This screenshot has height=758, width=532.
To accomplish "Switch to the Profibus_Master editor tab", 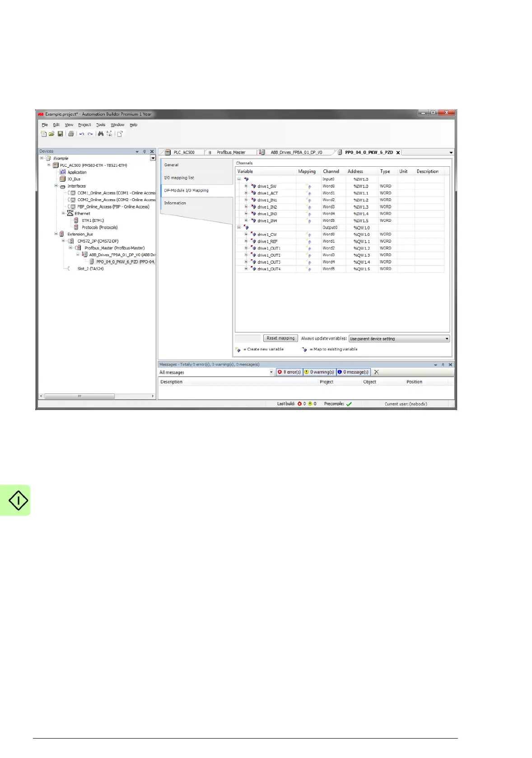I will point(231,153).
